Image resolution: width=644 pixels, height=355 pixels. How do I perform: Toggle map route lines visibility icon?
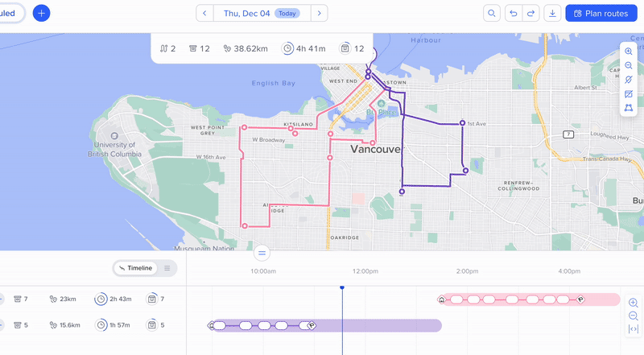coord(629,93)
